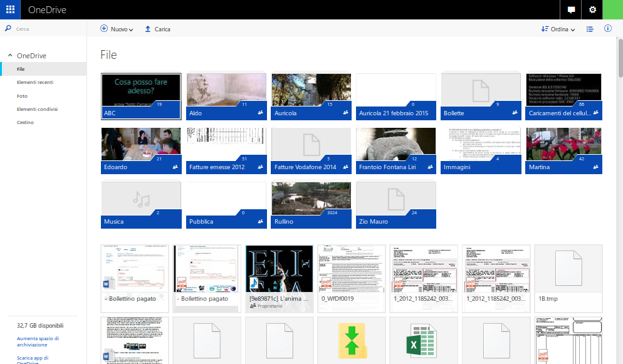Click the Carica upload button
Screen dimensions: 623x364
click(x=158, y=29)
